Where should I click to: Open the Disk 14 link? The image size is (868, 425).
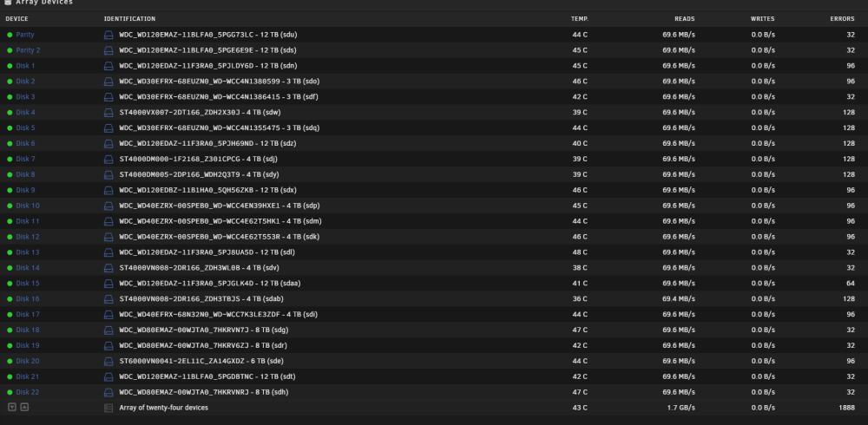28,267
